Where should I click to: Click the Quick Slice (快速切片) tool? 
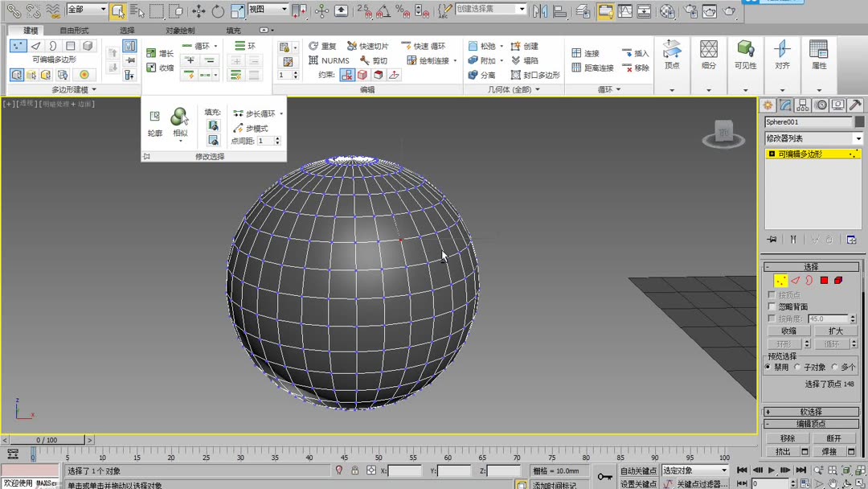pos(367,47)
